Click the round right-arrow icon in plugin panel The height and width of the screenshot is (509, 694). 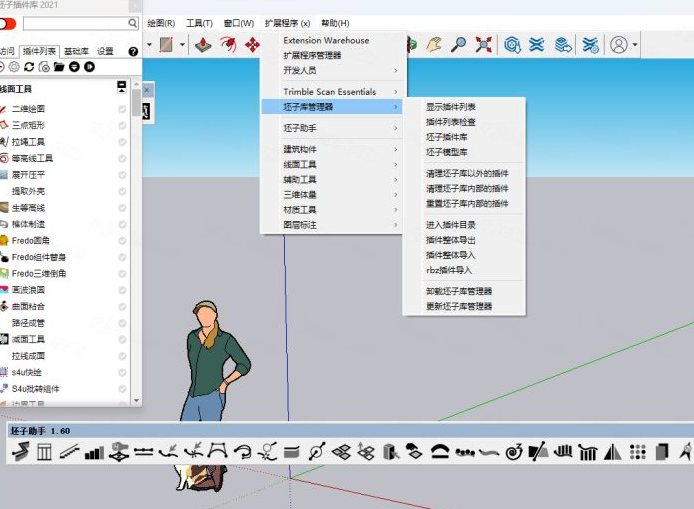point(89,67)
